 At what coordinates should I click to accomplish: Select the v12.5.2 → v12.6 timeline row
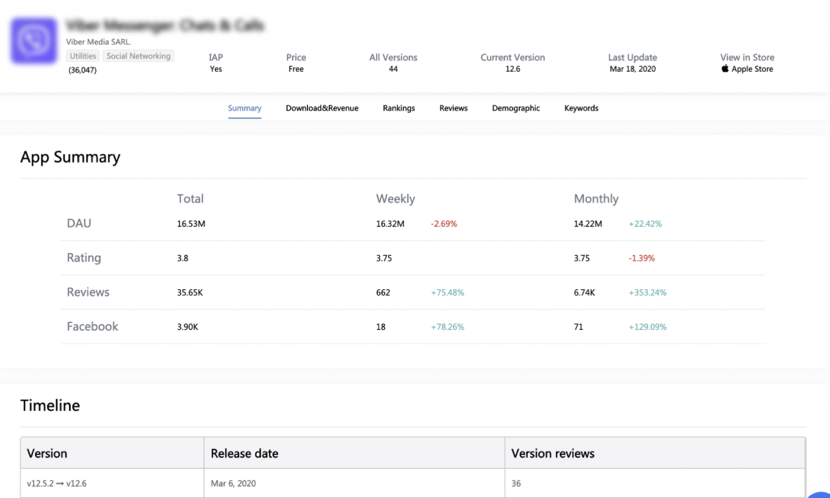413,483
